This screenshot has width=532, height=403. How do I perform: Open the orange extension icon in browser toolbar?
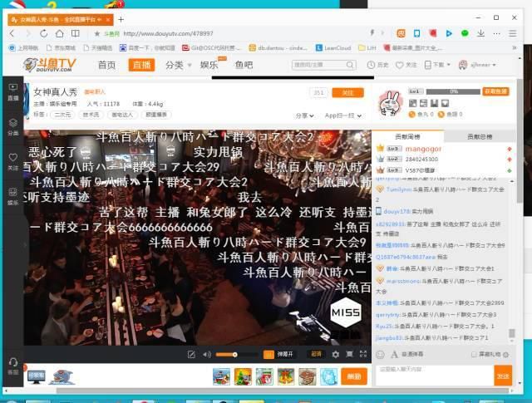pyautogui.click(x=401, y=33)
